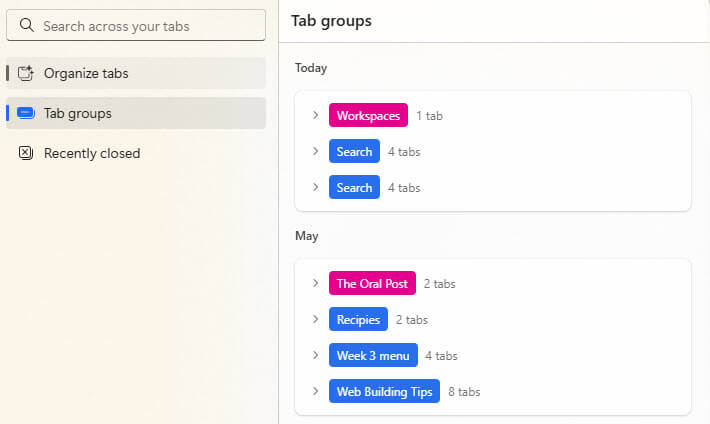Click the Recently closed icon
The height and width of the screenshot is (424, 710).
26,153
